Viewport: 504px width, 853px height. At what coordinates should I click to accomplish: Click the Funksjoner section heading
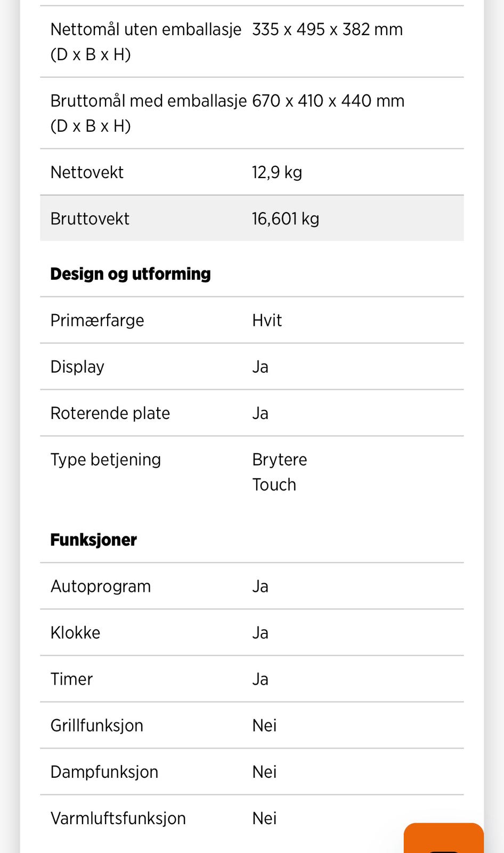click(x=93, y=540)
